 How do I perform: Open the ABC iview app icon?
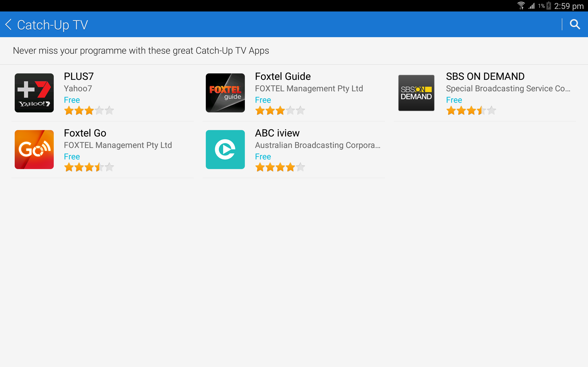click(x=225, y=149)
